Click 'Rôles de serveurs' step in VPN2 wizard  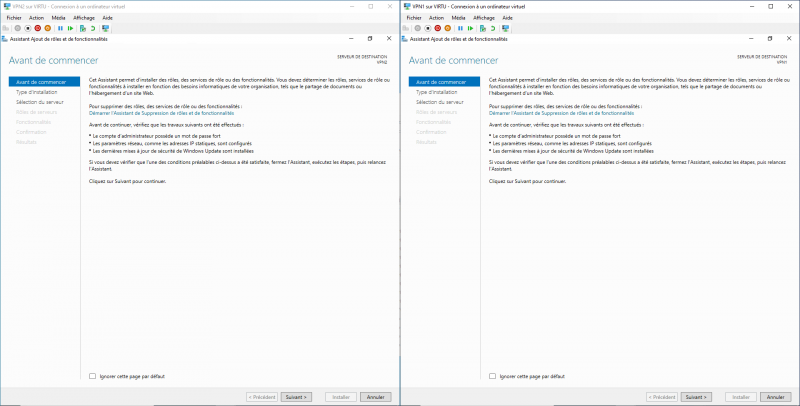(36, 112)
